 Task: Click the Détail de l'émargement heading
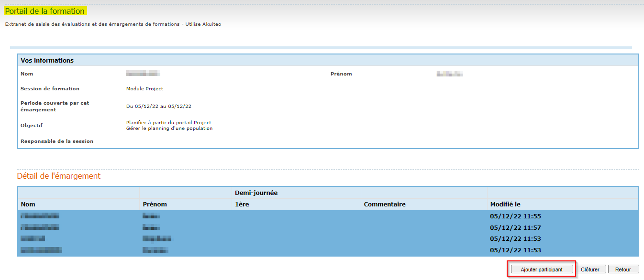[x=59, y=176]
